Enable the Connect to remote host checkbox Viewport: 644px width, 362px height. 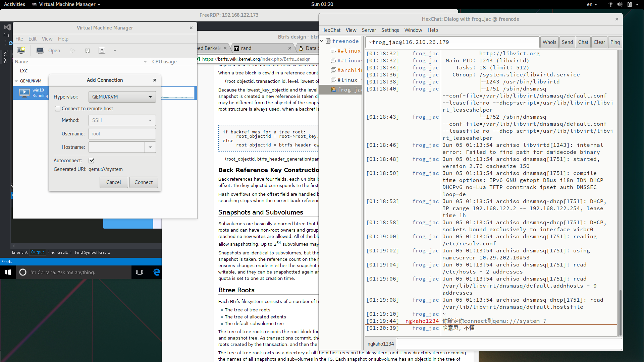click(58, 109)
